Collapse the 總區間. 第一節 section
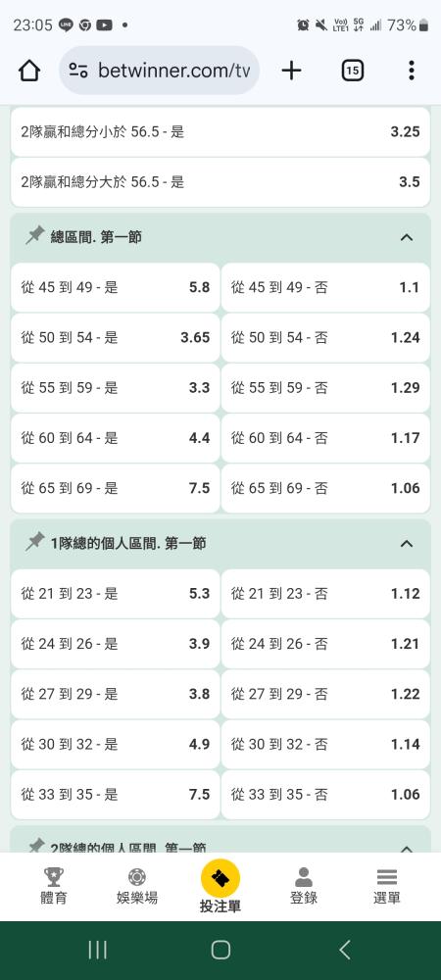 pos(407,237)
